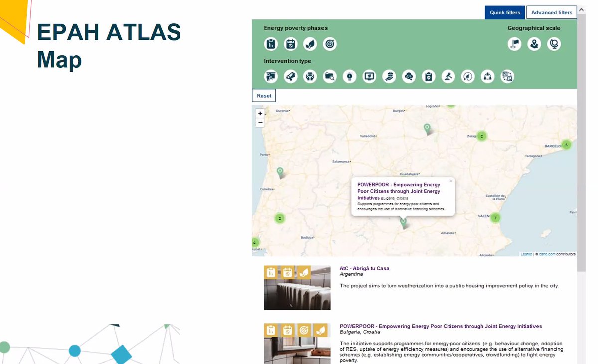Zoom in the map with plus

coord(260,113)
